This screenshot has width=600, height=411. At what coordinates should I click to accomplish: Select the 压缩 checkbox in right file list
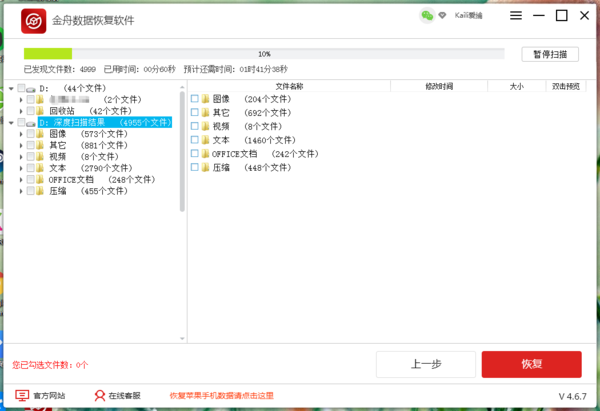[x=194, y=168]
